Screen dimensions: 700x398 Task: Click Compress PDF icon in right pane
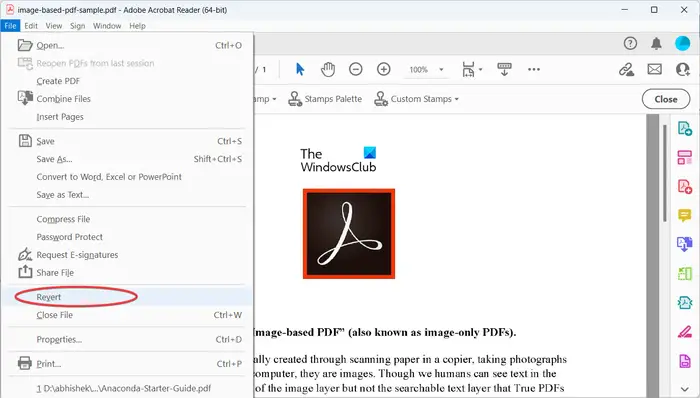click(684, 303)
